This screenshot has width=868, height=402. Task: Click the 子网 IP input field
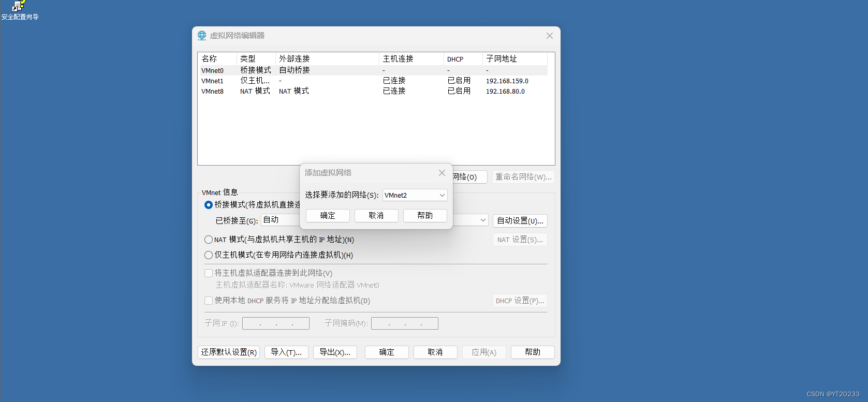pos(276,323)
